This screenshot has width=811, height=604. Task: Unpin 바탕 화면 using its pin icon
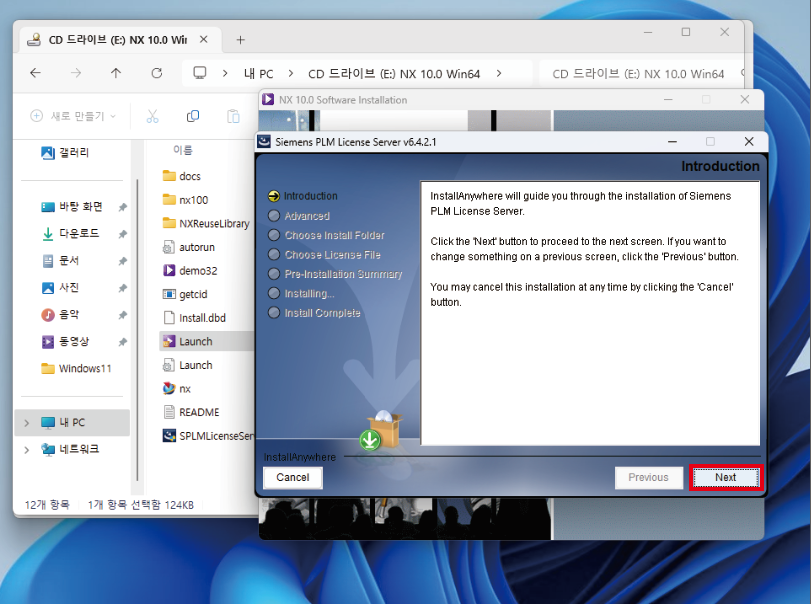[123, 207]
